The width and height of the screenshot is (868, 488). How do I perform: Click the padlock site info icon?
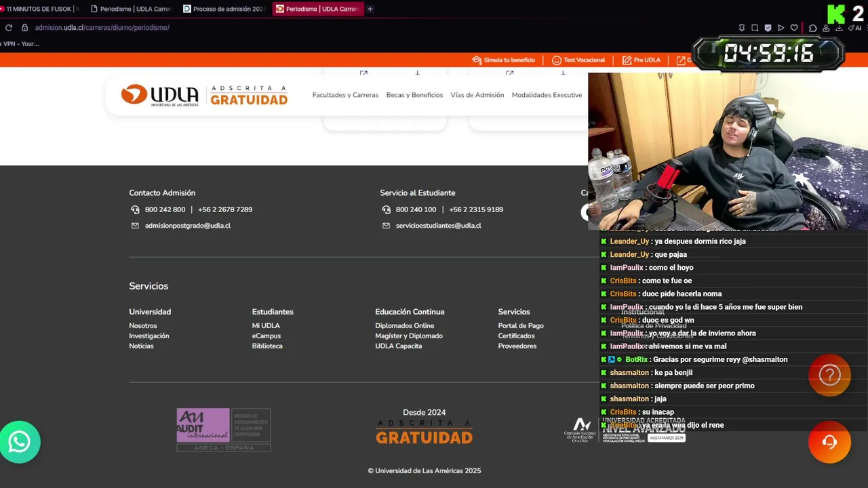[24, 28]
